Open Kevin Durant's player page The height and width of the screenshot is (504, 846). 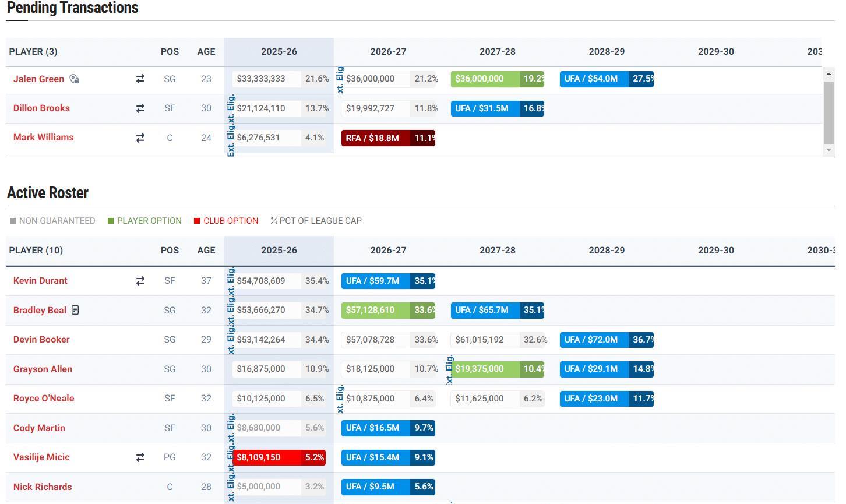click(40, 281)
